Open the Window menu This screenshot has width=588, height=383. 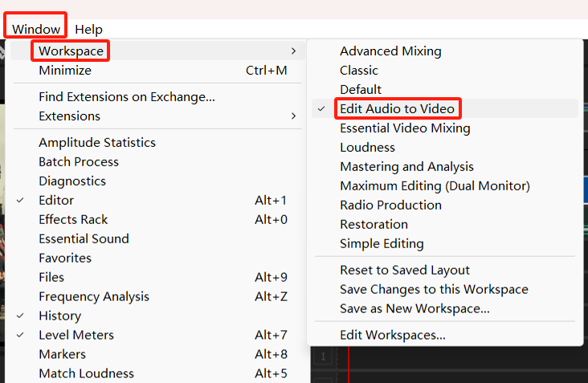coord(36,29)
